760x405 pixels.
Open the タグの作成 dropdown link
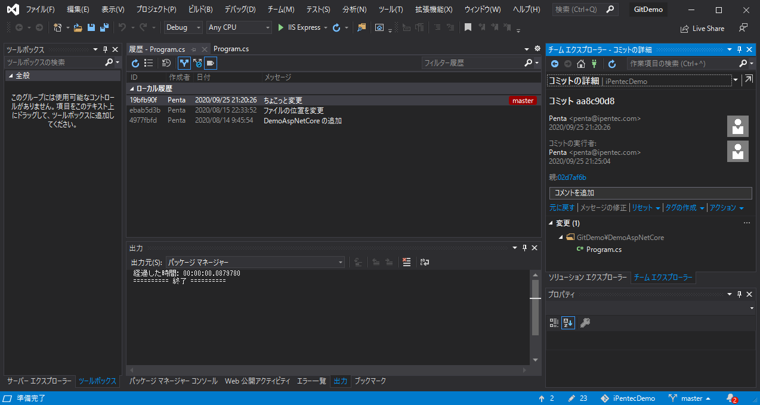point(683,208)
